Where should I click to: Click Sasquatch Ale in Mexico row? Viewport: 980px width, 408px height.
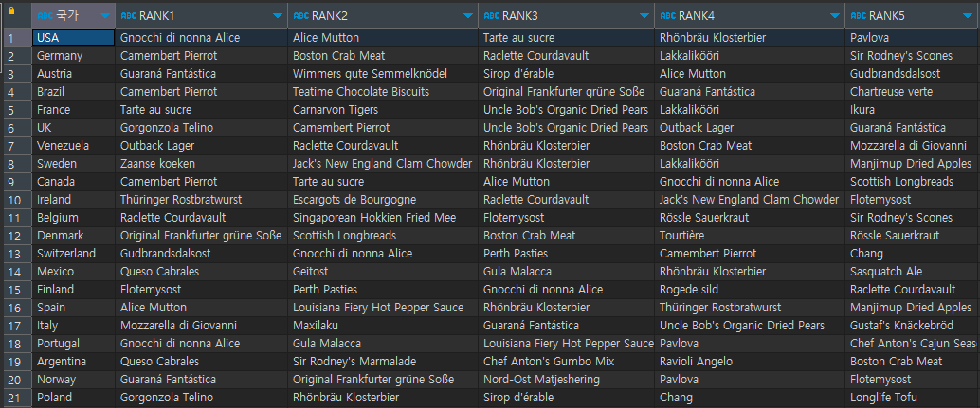[913, 272]
